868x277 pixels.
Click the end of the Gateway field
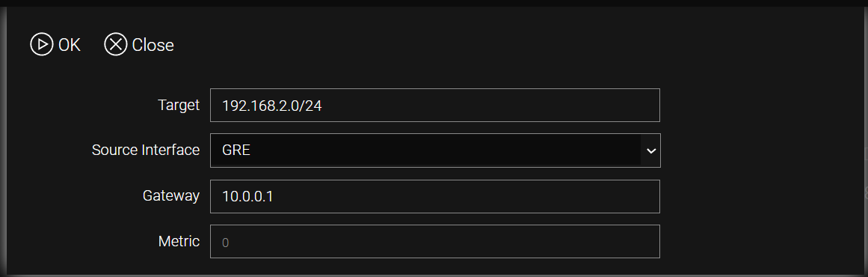coord(647,196)
